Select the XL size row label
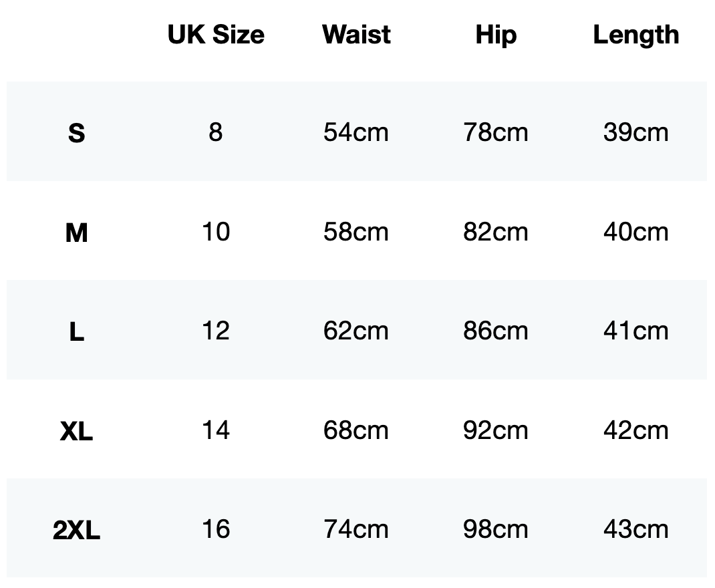Viewport: 715px width, 588px height. [x=77, y=432]
